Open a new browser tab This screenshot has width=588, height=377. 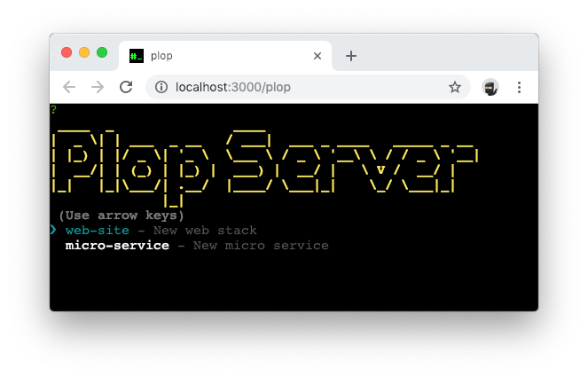[351, 56]
